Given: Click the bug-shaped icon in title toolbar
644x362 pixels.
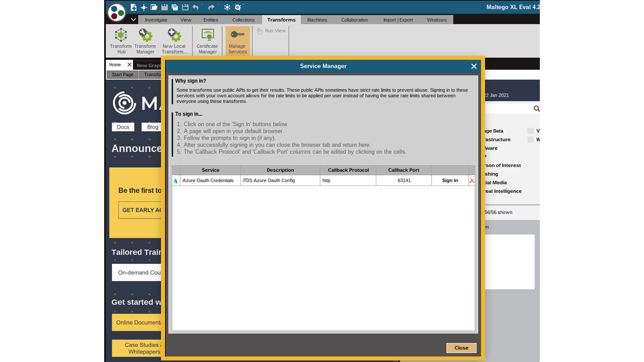Looking at the screenshot, I should coord(238,7).
